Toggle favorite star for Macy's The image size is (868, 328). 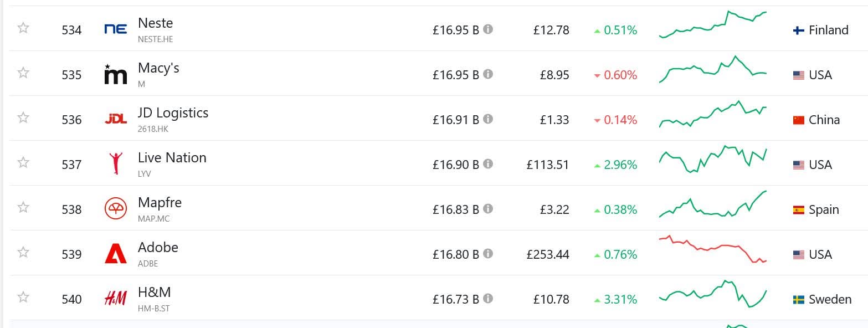coord(23,73)
